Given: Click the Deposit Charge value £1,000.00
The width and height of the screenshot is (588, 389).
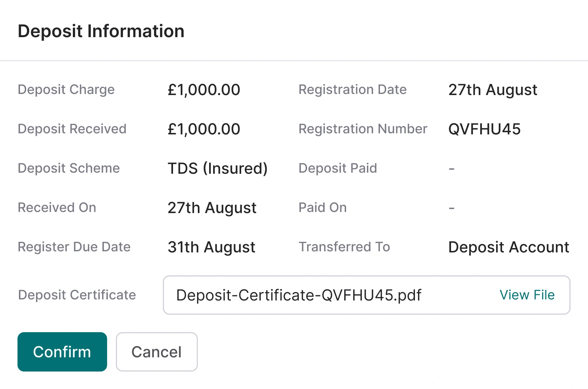Looking at the screenshot, I should click(204, 90).
